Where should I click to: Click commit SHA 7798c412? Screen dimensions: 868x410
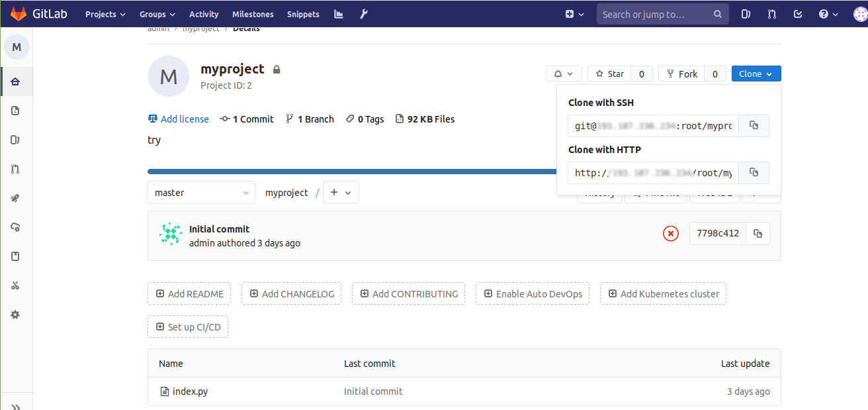pos(718,234)
